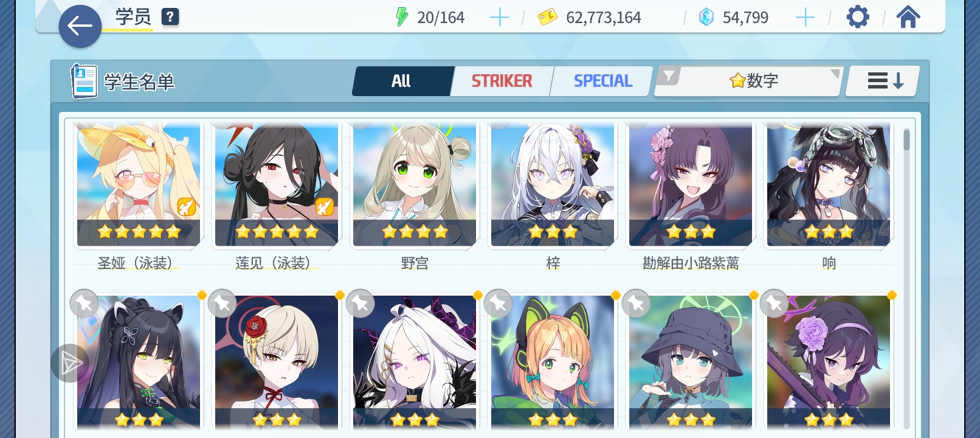
Task: Return to lobby with the home icon
Action: (908, 17)
